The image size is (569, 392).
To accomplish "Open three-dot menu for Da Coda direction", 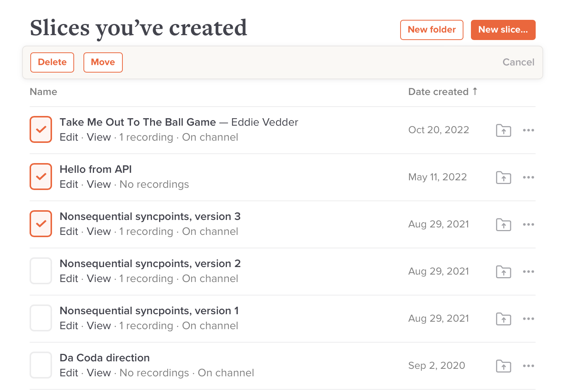I will point(528,366).
